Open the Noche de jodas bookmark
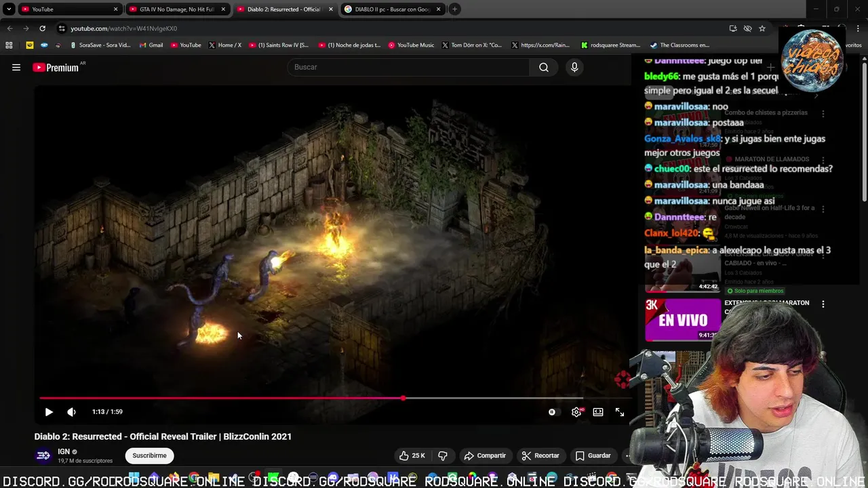 pyautogui.click(x=349, y=45)
